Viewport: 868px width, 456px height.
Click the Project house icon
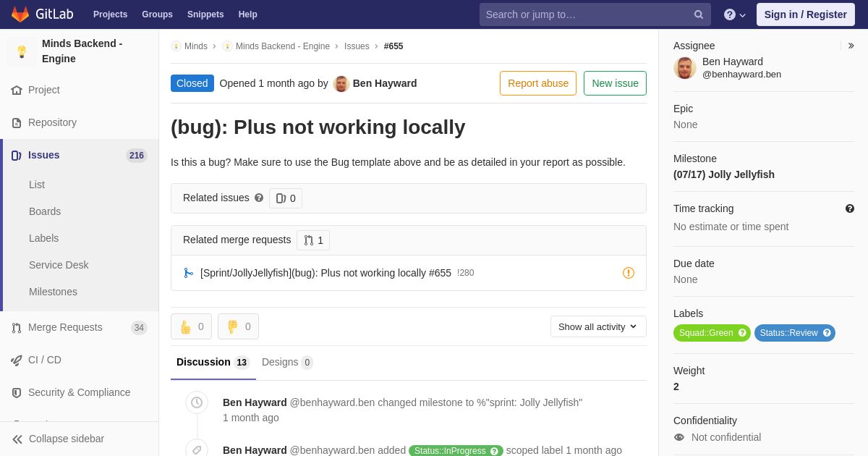[17, 90]
